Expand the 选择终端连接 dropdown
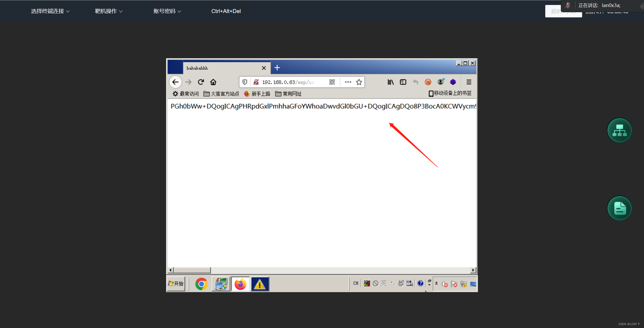 pos(50,11)
